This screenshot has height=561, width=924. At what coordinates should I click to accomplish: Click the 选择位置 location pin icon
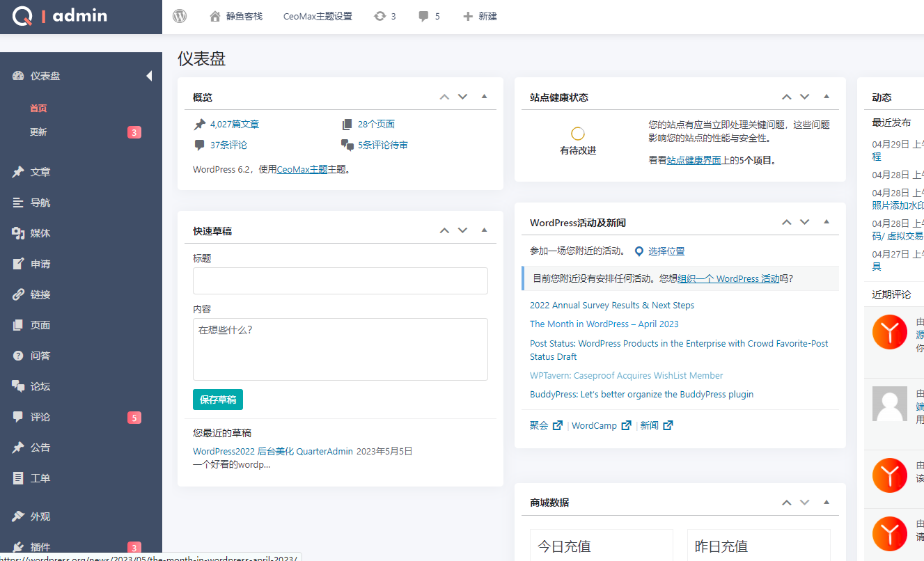(x=639, y=251)
